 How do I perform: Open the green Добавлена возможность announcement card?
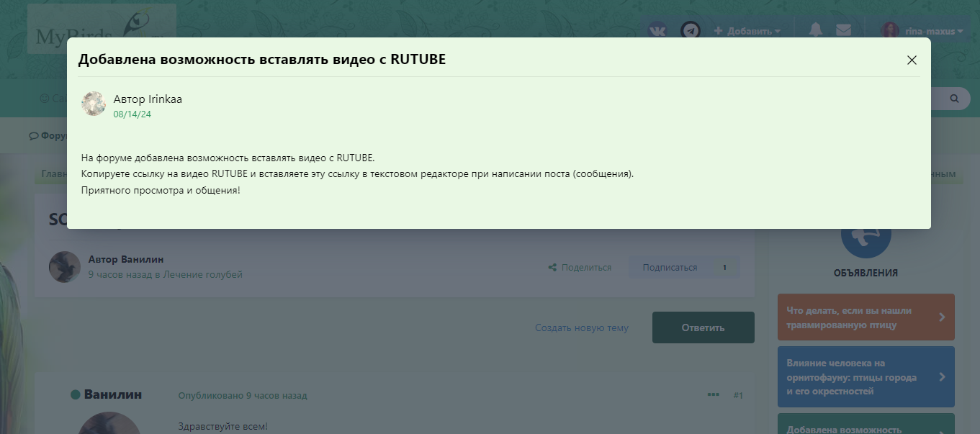click(866, 424)
